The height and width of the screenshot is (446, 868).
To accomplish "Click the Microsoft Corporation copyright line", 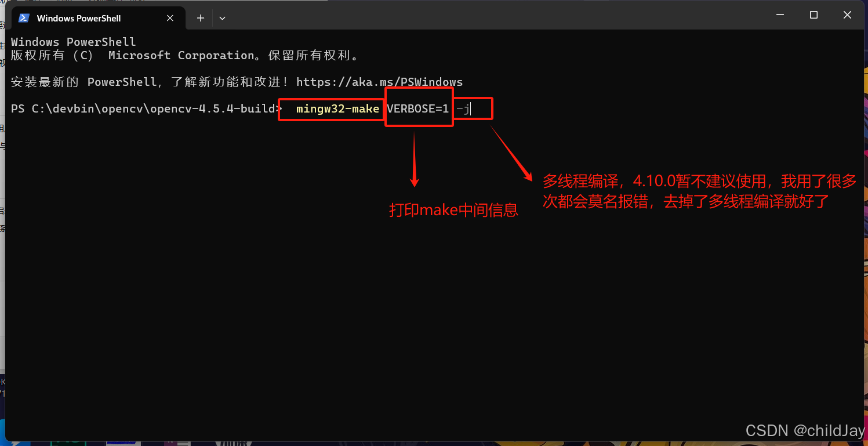I will pyautogui.click(x=186, y=56).
